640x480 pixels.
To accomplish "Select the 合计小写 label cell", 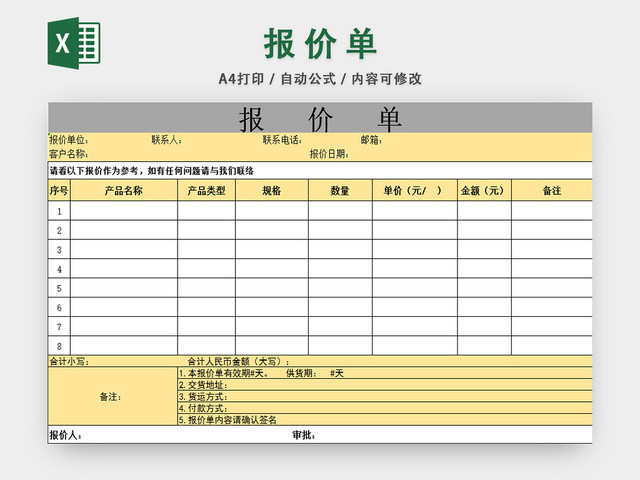I will click(x=69, y=362).
